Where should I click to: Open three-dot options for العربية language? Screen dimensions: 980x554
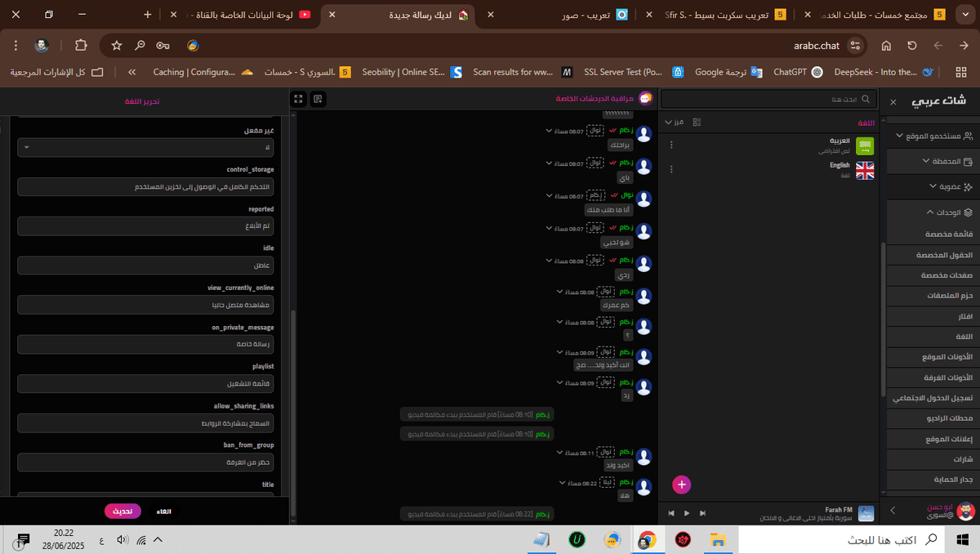coord(671,145)
